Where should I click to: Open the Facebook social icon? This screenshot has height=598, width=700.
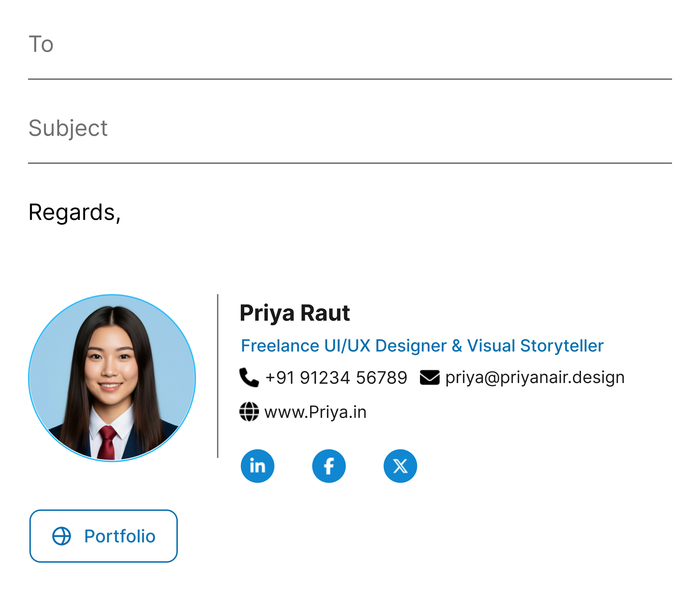tap(329, 466)
